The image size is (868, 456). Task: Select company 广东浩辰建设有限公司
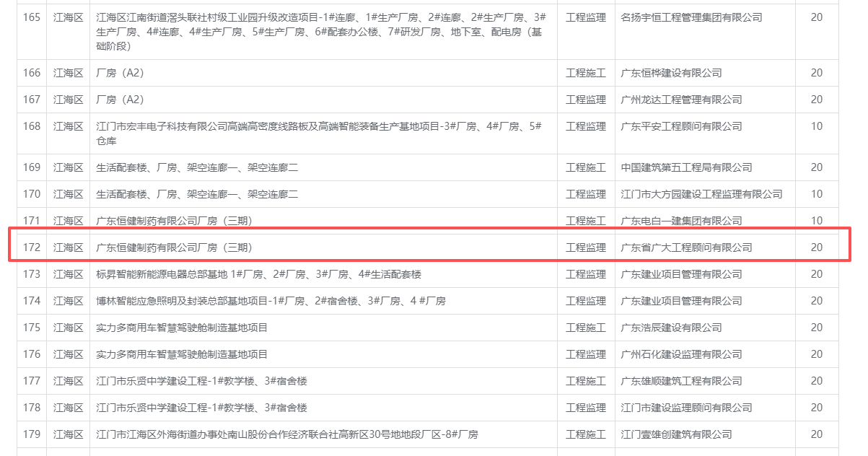[671, 328]
